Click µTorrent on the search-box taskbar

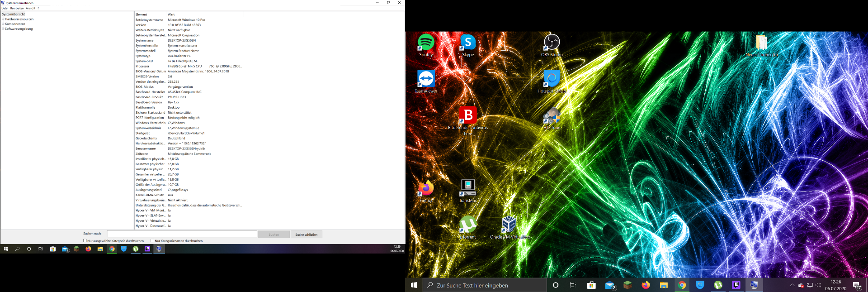(718, 285)
